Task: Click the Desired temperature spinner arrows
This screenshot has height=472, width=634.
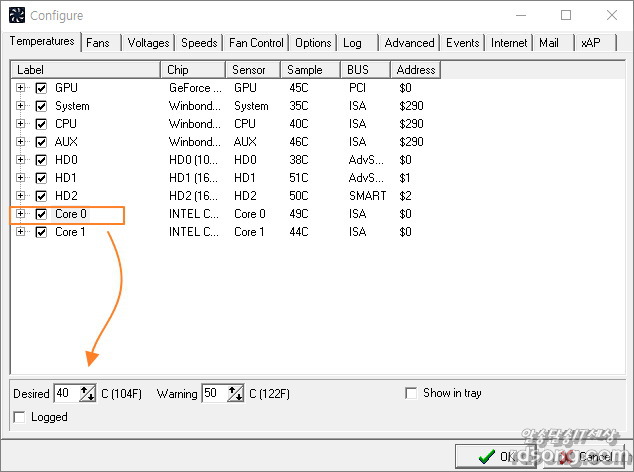Action: tap(88, 394)
